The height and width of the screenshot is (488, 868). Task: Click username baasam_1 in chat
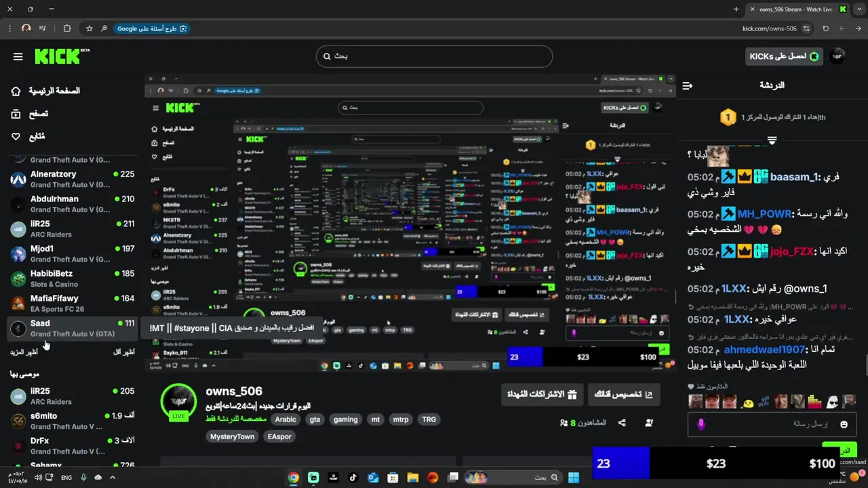pyautogui.click(x=795, y=177)
